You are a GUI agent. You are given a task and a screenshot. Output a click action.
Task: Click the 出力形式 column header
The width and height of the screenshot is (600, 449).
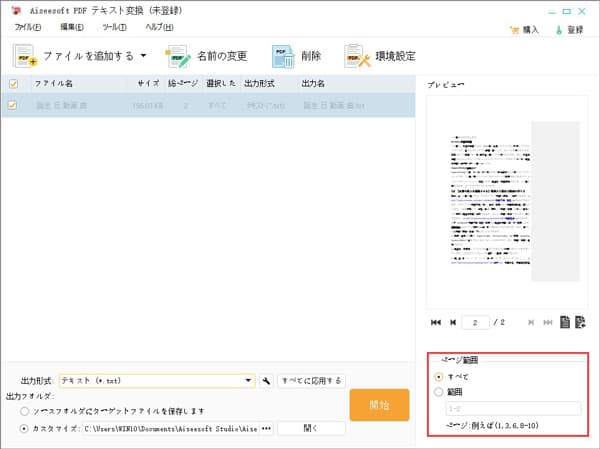coord(259,83)
